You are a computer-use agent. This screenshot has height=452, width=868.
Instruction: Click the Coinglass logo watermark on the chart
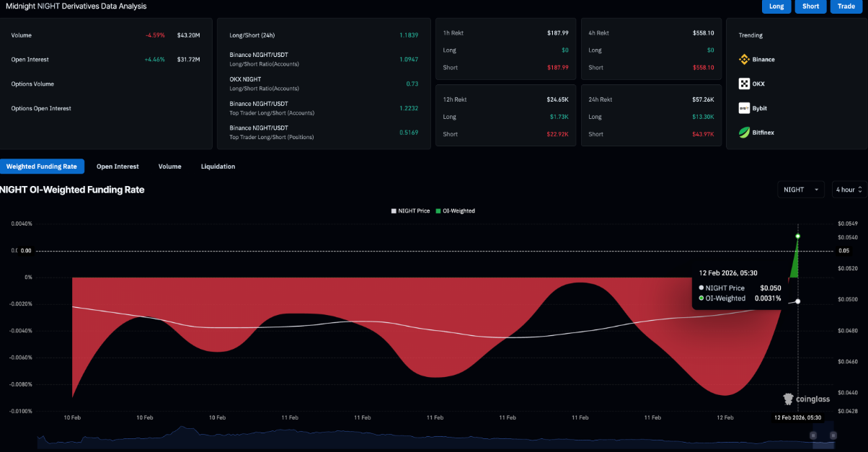pyautogui.click(x=807, y=399)
